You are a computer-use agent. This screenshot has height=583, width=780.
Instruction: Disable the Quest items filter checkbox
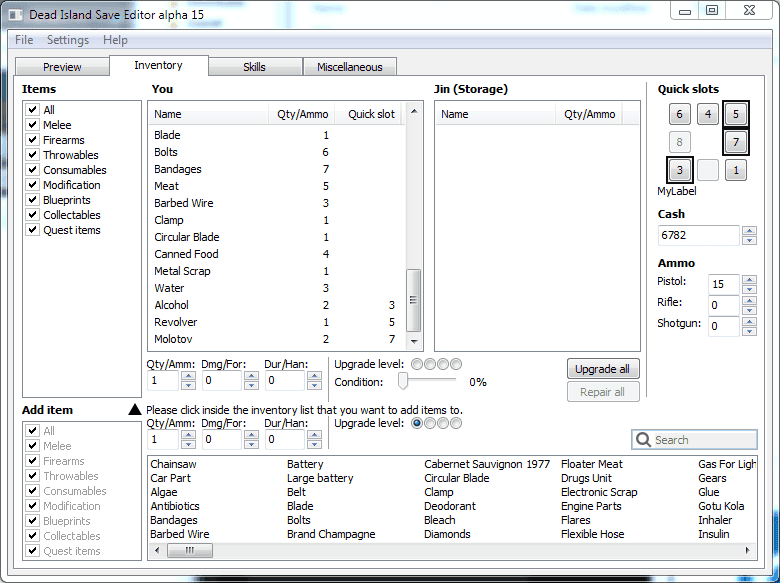(x=33, y=230)
